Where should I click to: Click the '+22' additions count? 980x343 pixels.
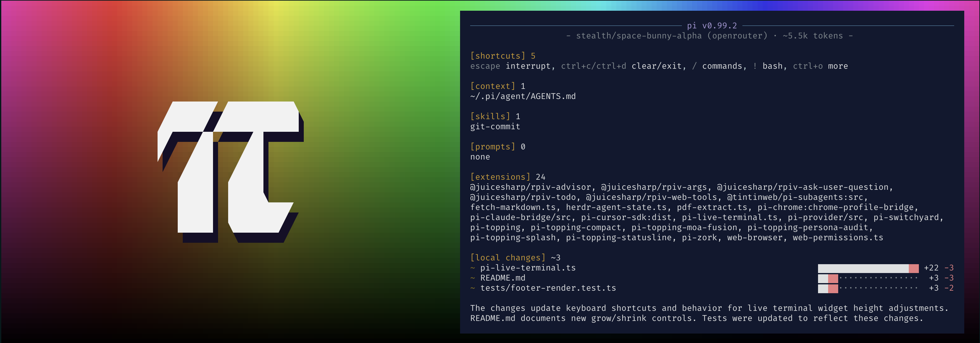(931, 268)
